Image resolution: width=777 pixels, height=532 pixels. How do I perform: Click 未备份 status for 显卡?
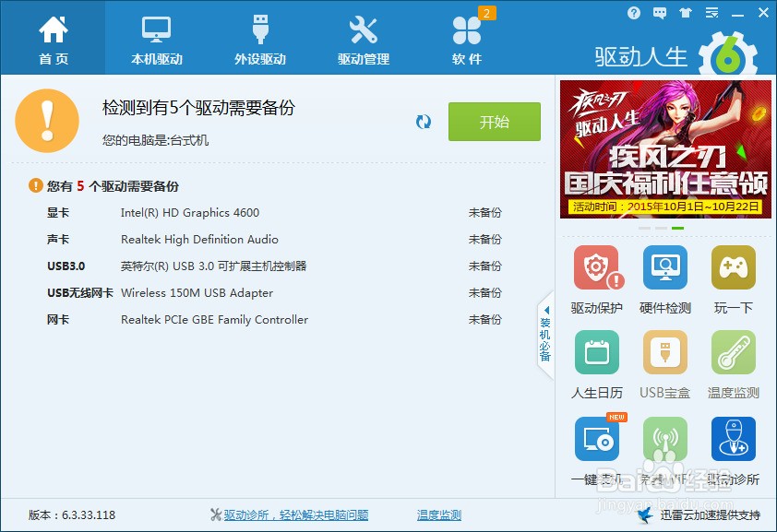485,213
